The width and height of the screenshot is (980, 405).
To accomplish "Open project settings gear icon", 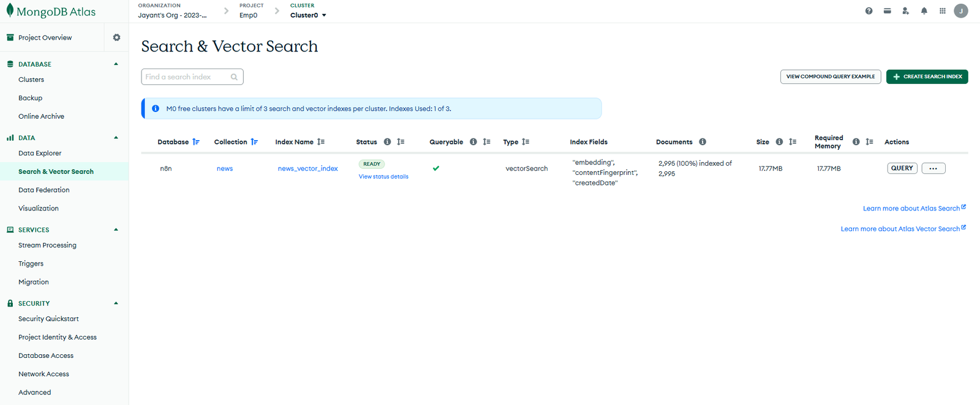I will [116, 37].
